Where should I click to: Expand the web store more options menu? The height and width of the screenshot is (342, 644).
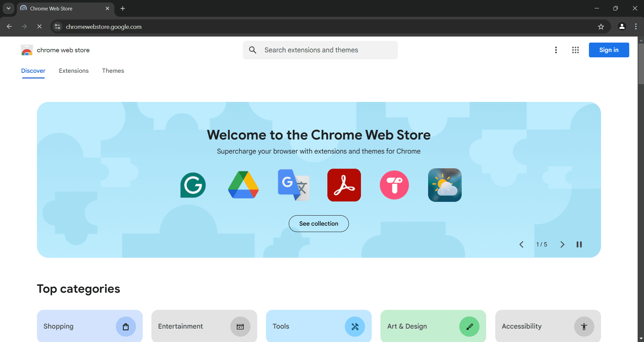(556, 50)
